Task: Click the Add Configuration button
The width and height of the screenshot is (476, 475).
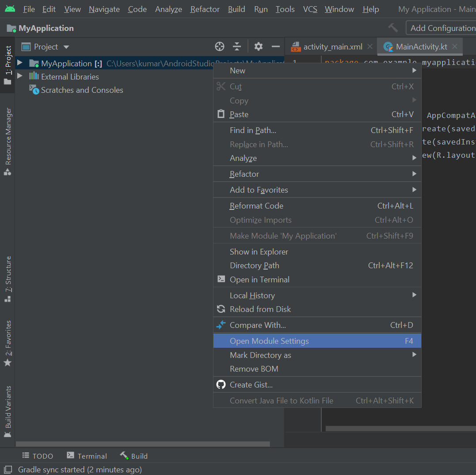Action: (x=442, y=28)
